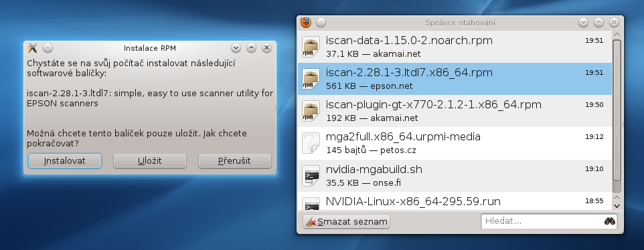Select mga2full.x86_64.urpmi-media file name
The height and width of the screenshot is (250, 644).
pos(403,136)
